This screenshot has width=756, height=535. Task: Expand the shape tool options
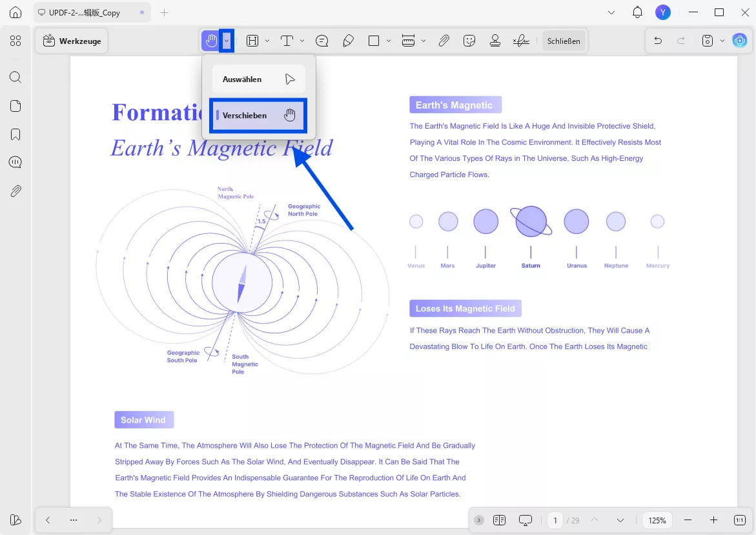click(x=389, y=41)
